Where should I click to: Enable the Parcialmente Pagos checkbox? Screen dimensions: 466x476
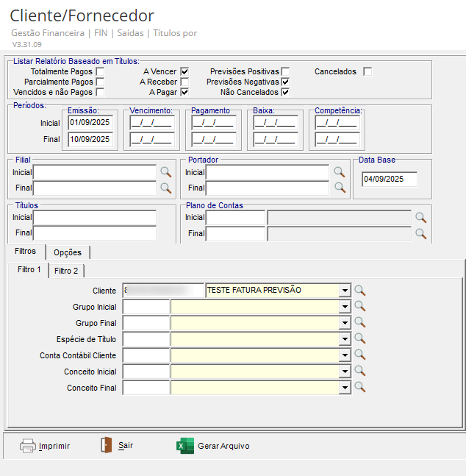100,82
